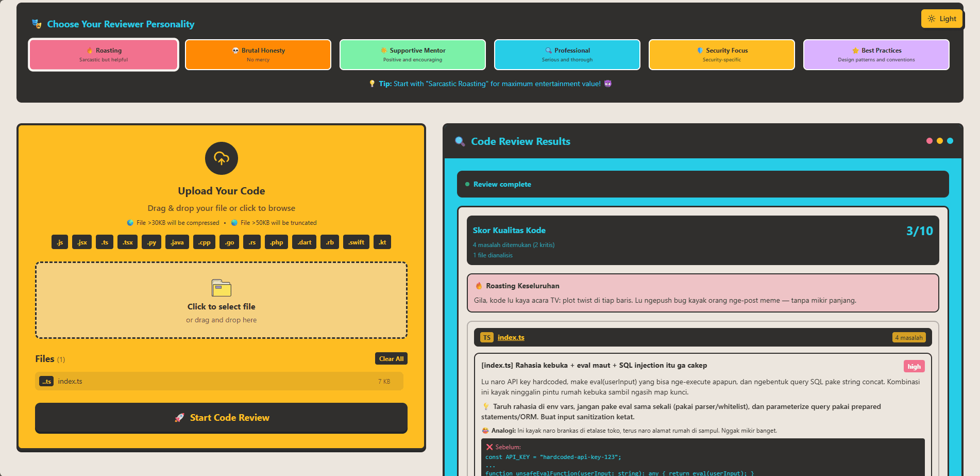Viewport: 980px width, 476px height.
Task: Select the Roasting reviewer personality
Action: (104, 55)
